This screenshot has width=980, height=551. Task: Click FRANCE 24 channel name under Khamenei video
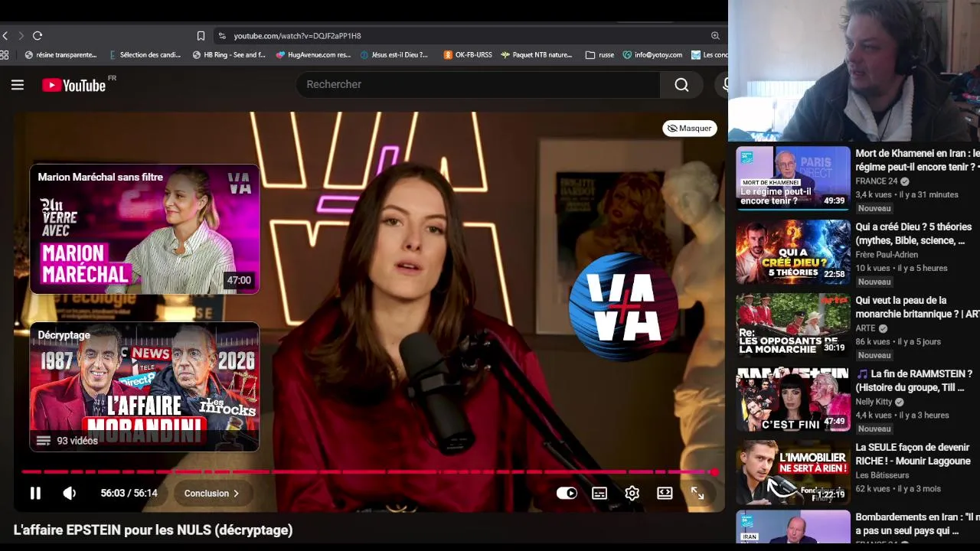877,181
